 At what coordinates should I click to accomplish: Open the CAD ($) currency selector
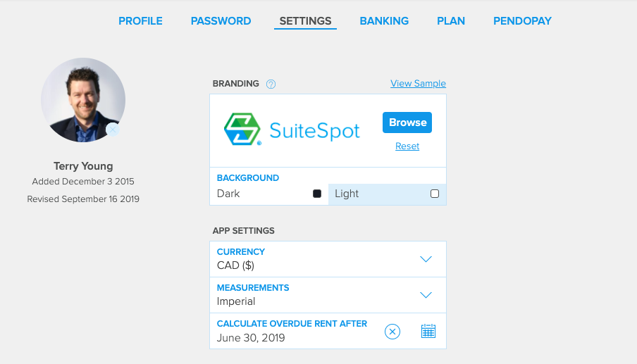click(328, 259)
